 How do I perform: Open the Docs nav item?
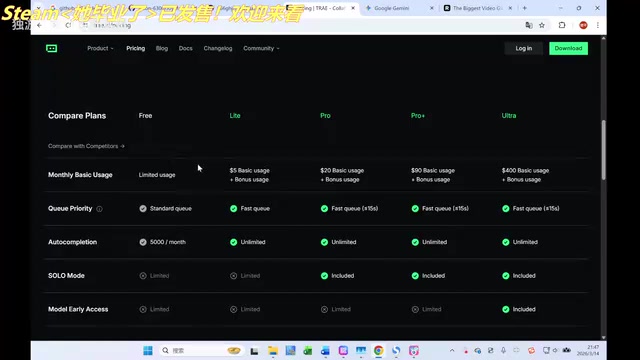185,48
